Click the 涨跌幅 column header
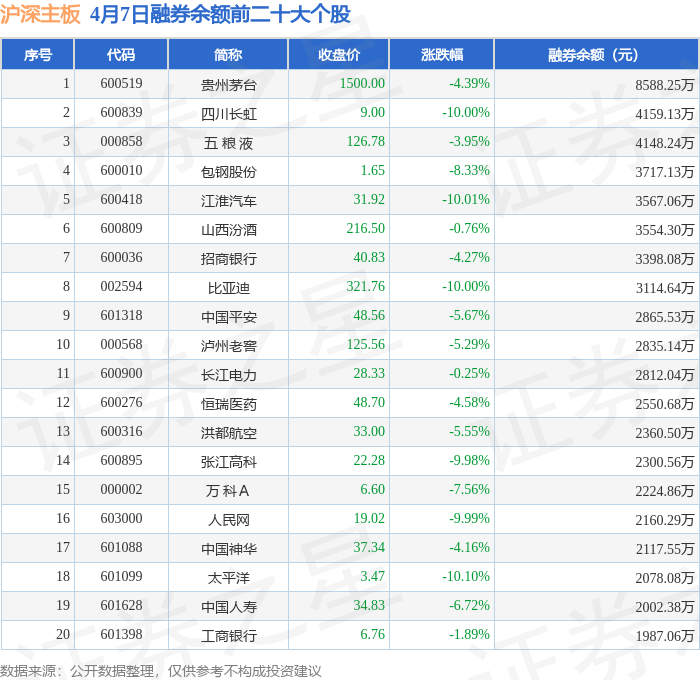 pyautogui.click(x=442, y=54)
